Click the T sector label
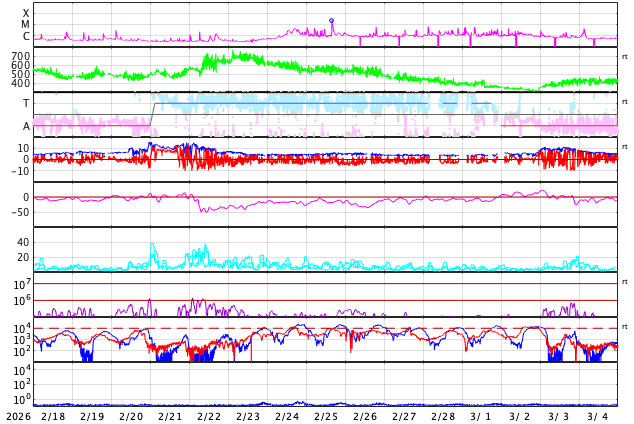The width and height of the screenshot is (634, 424). click(x=26, y=104)
